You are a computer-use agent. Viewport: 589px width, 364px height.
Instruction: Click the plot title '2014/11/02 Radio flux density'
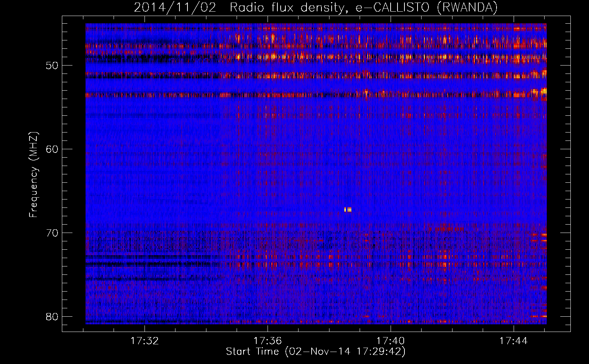(316, 8)
